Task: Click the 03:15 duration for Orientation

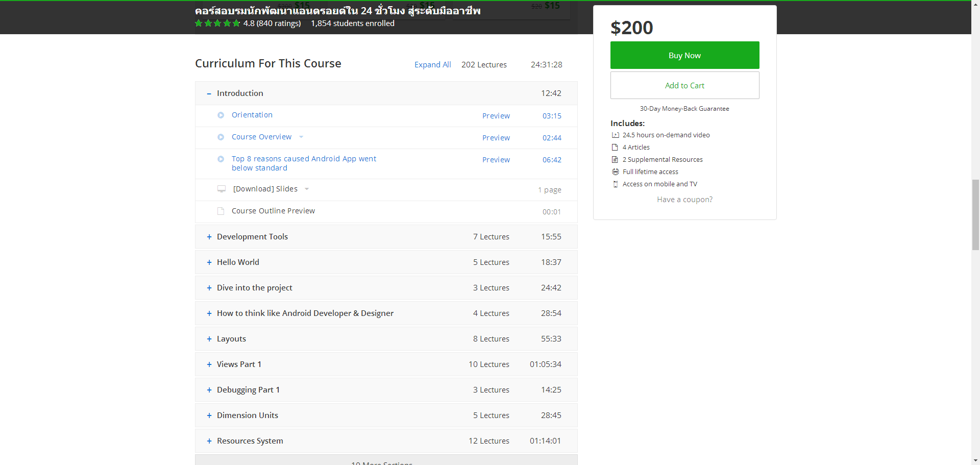Action: [x=552, y=116]
